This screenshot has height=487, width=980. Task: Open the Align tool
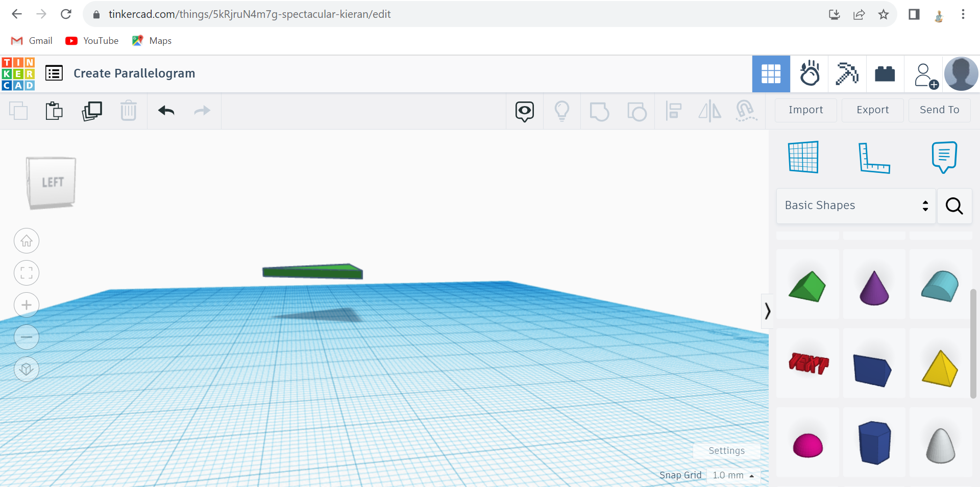pyautogui.click(x=674, y=111)
